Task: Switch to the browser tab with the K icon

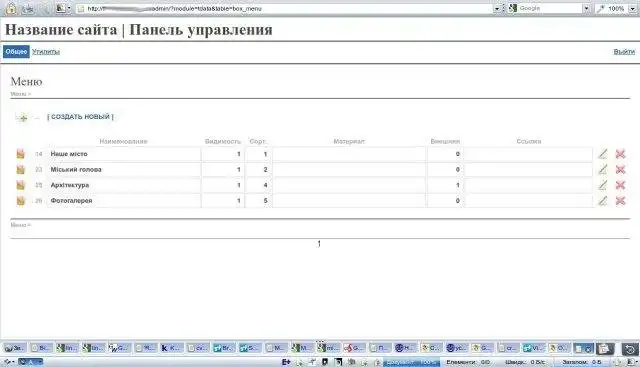Action: tap(170, 348)
